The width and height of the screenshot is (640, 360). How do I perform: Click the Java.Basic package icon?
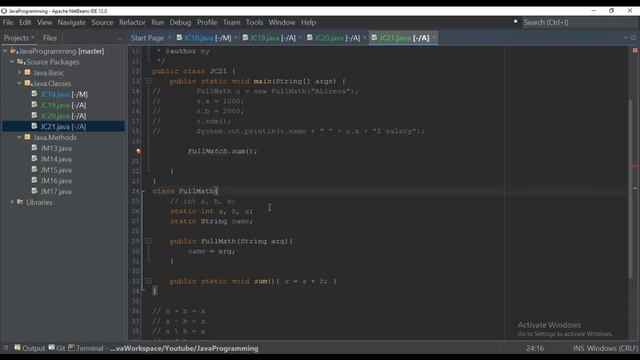coord(27,72)
